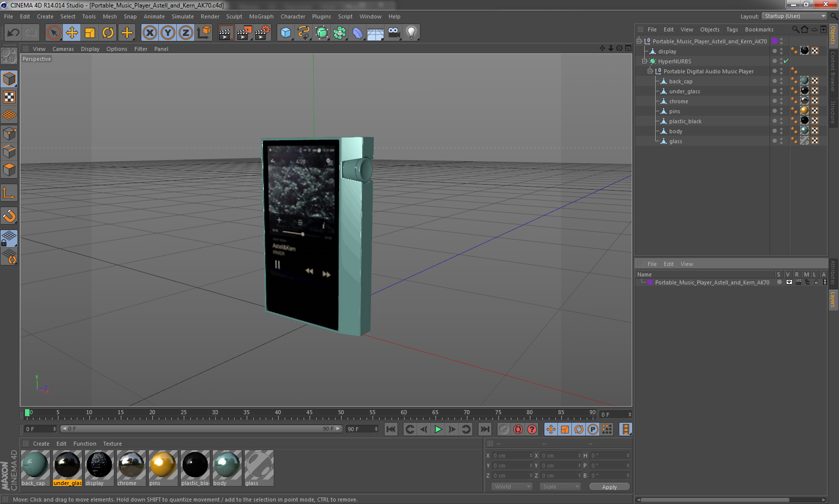839x504 pixels.
Task: Open the viewport Cameras menu
Action: click(x=63, y=49)
